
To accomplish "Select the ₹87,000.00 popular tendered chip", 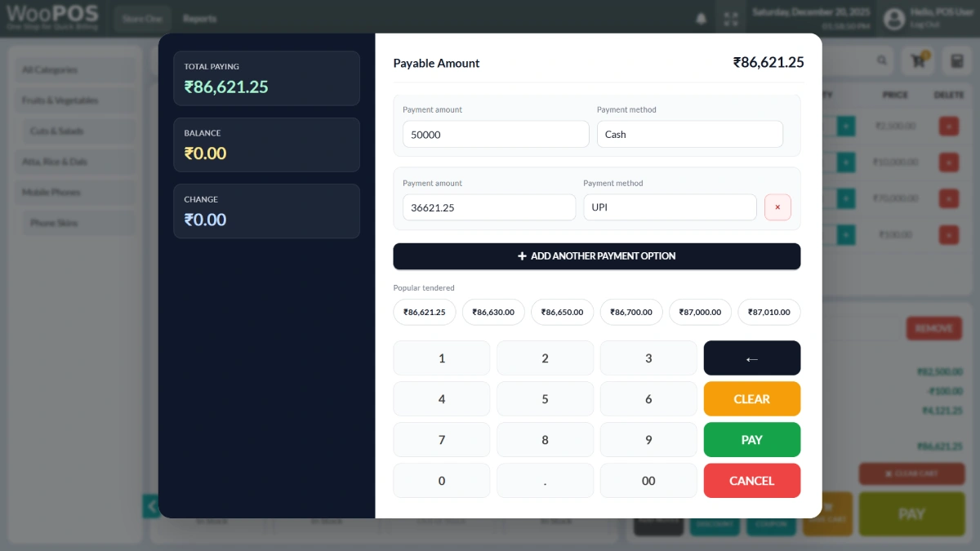I will click(700, 312).
